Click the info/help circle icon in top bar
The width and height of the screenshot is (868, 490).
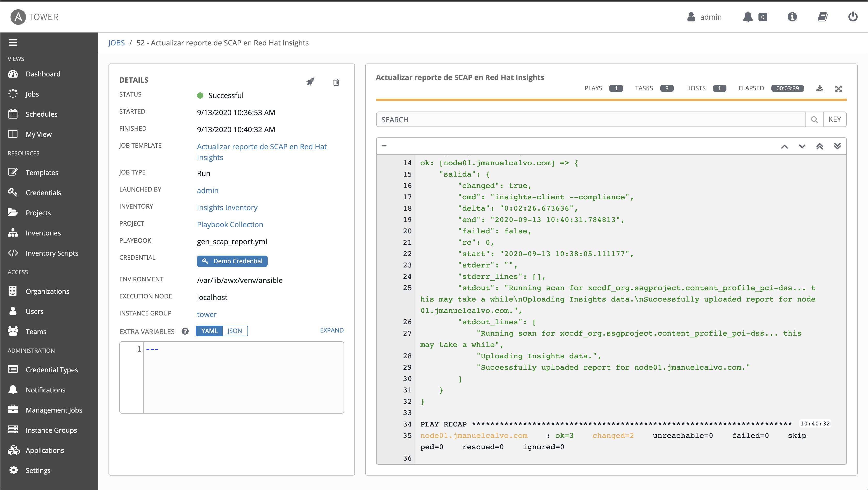point(792,17)
